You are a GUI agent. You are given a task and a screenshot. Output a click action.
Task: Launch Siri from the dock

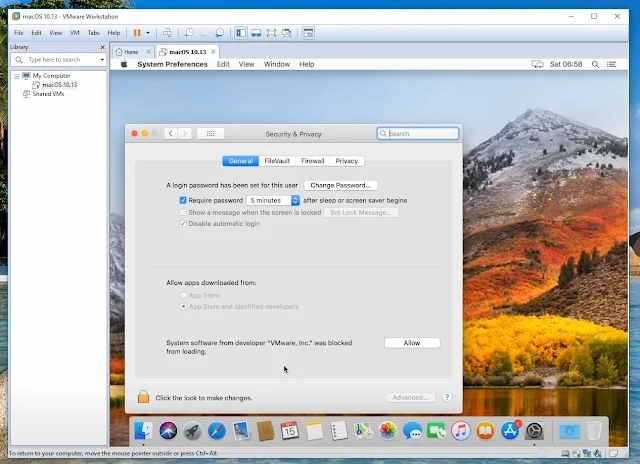point(168,431)
